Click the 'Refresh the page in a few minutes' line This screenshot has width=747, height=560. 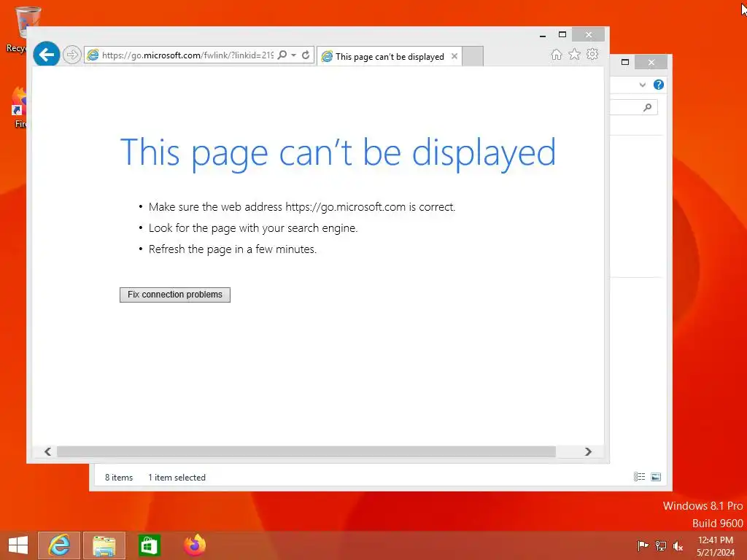233,249
